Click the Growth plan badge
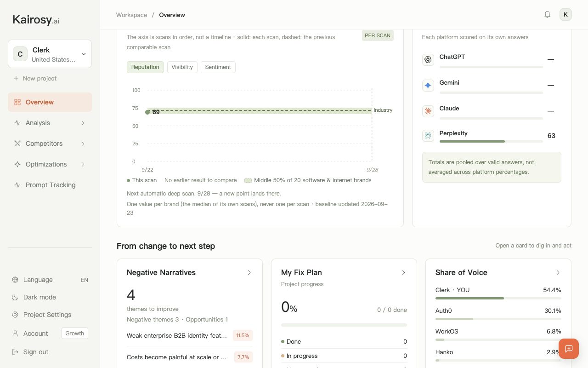Viewport: 588px width, 368px height. tap(75, 333)
